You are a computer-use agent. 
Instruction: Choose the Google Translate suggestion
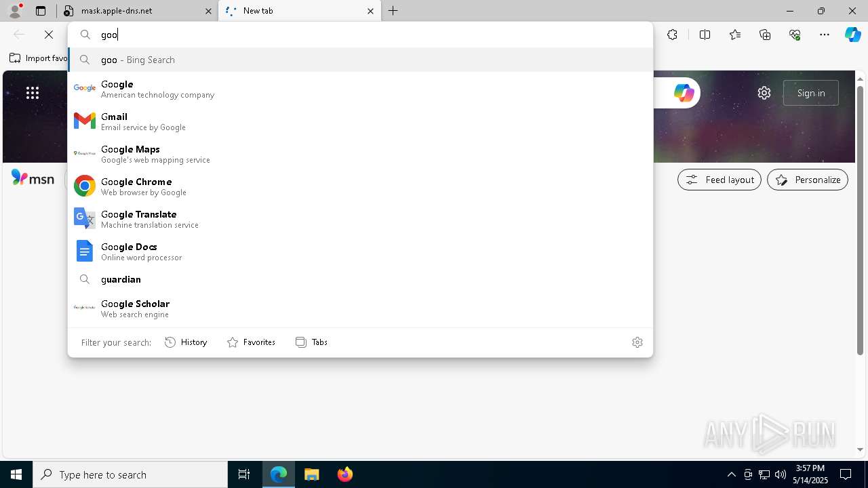click(x=360, y=219)
